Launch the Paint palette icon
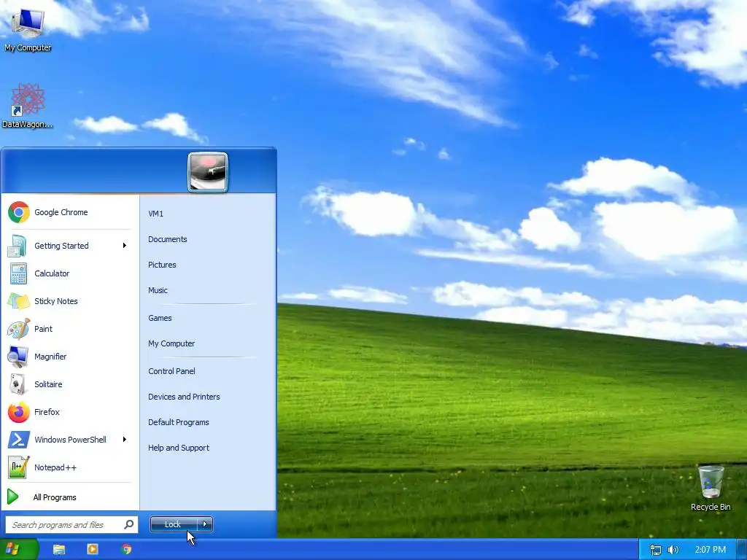The width and height of the screenshot is (747, 560). [18, 329]
